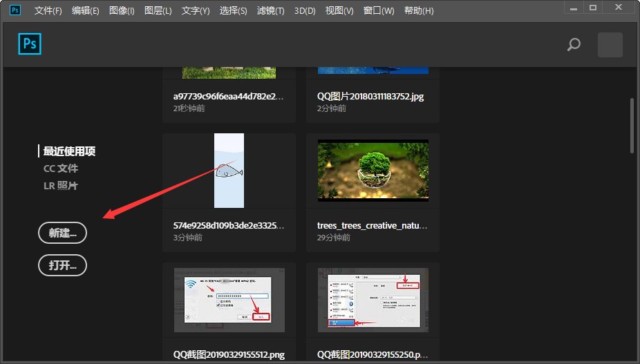Open the 选择(S) menu
The height and width of the screenshot is (364, 640).
(233, 10)
